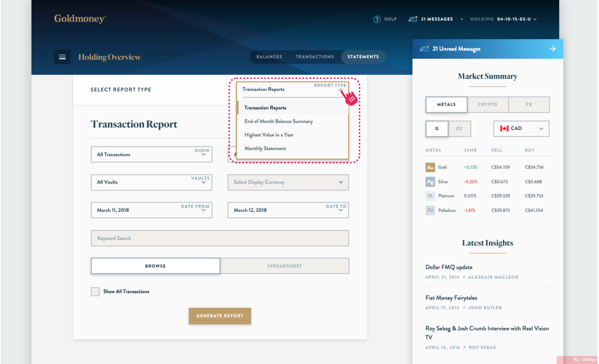Click the John Butler author name

point(485,308)
